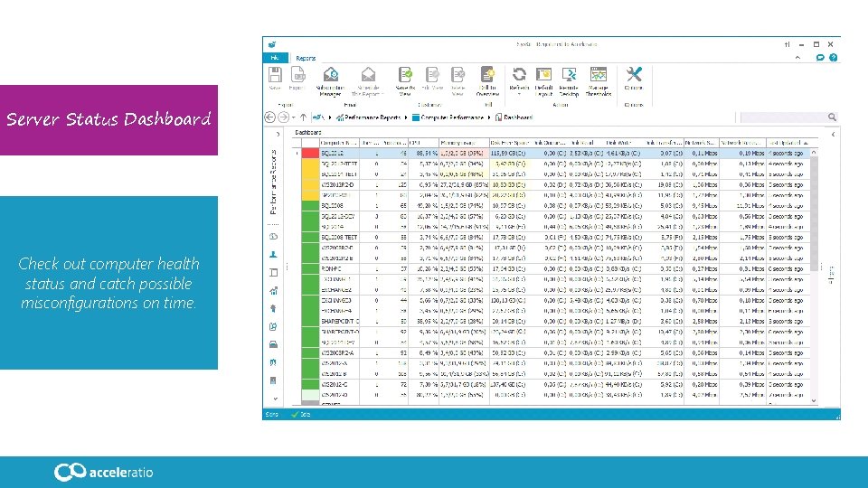The image size is (868, 488).
Task: Click the square window icon in the left sidebar
Action: point(273,273)
